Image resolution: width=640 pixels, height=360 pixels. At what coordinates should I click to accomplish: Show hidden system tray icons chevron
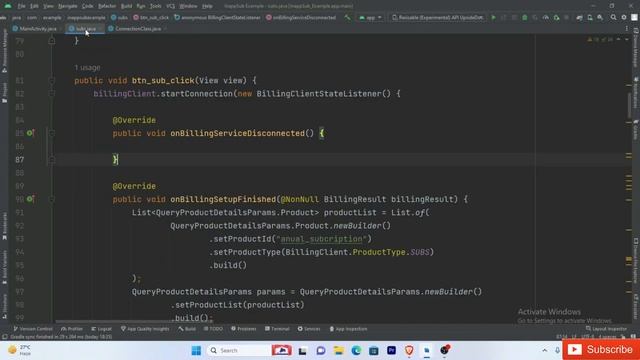pos(545,351)
